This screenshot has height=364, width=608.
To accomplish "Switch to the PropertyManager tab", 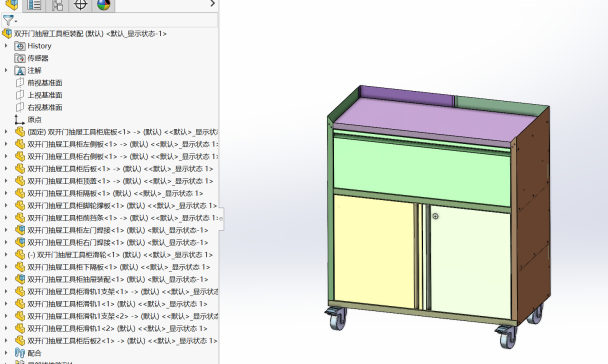I will [x=34, y=5].
